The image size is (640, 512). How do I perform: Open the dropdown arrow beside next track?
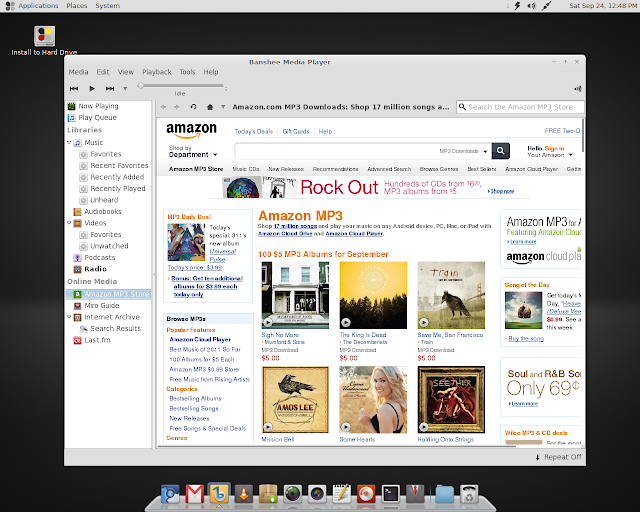point(125,89)
